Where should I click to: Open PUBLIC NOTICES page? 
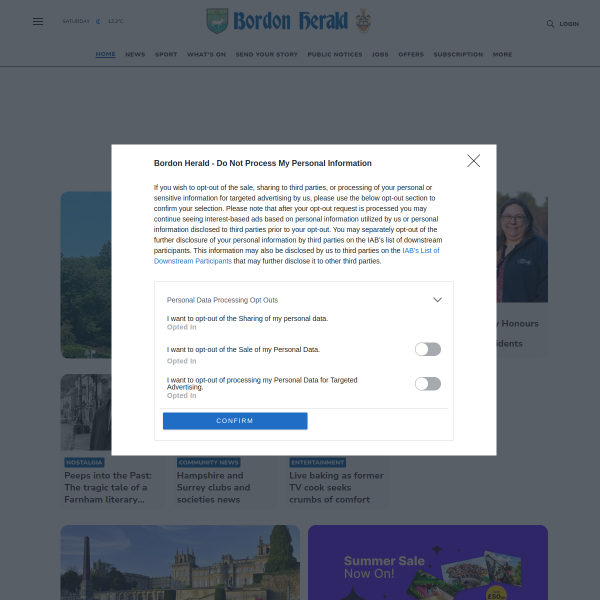pyautogui.click(x=335, y=54)
